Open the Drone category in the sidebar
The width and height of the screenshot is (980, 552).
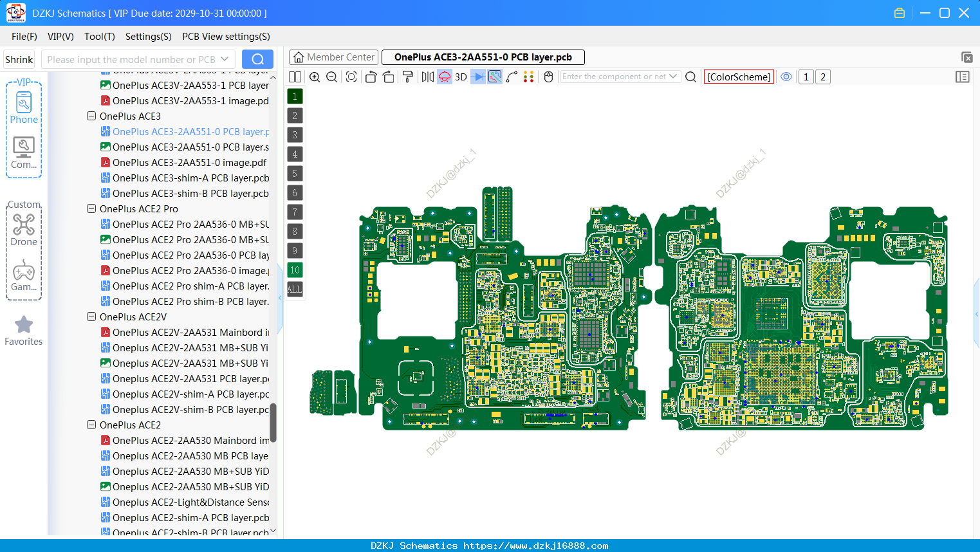[x=24, y=230]
